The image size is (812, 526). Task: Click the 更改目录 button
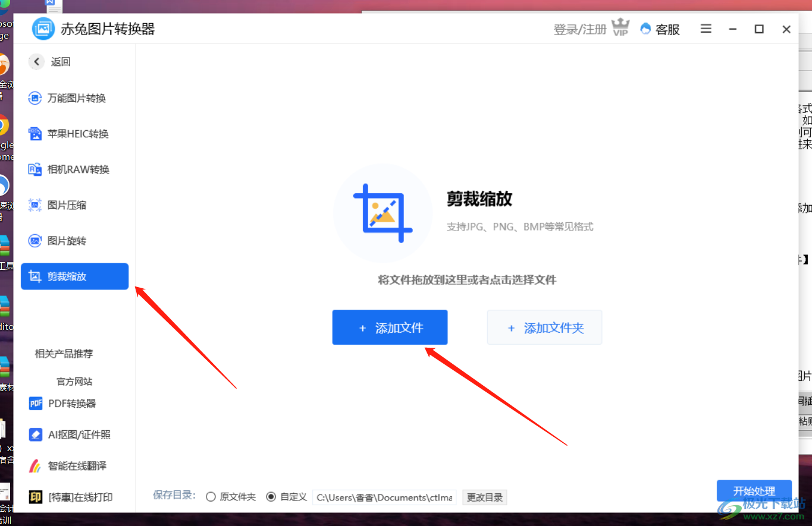click(x=485, y=497)
